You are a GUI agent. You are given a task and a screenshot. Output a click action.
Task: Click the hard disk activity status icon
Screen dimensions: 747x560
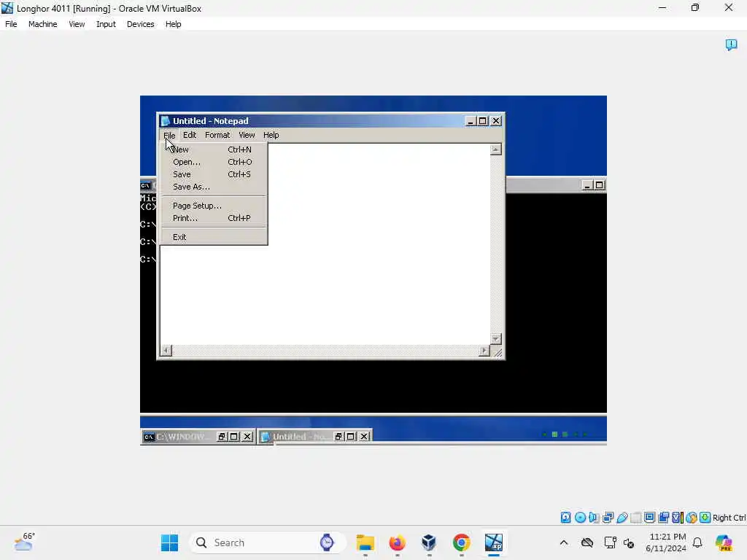point(565,517)
